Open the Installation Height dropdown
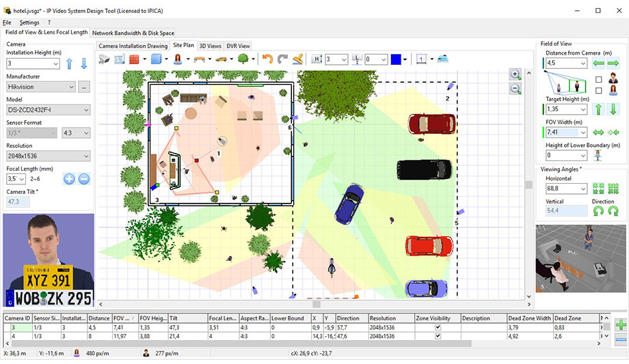This screenshot has width=629, height=364. point(33,64)
